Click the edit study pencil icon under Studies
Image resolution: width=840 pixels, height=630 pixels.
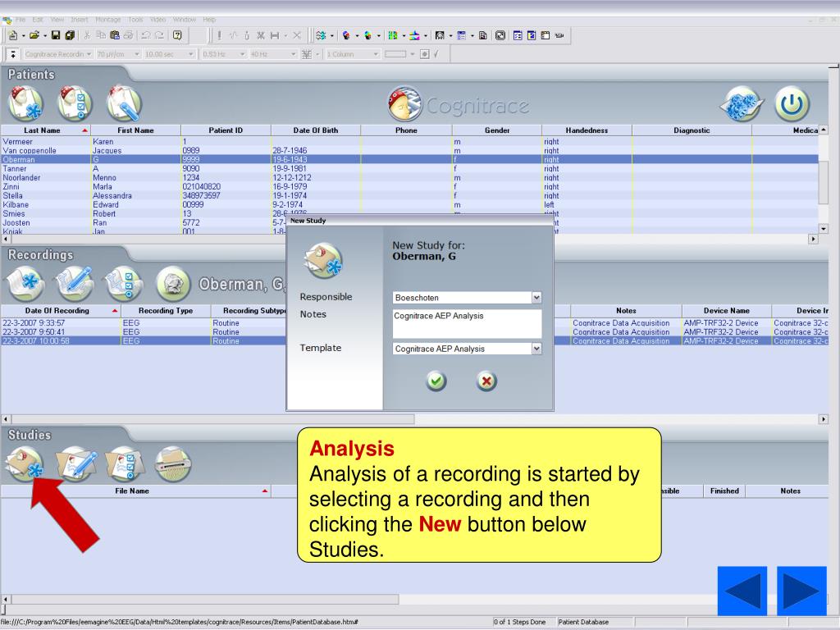[76, 464]
